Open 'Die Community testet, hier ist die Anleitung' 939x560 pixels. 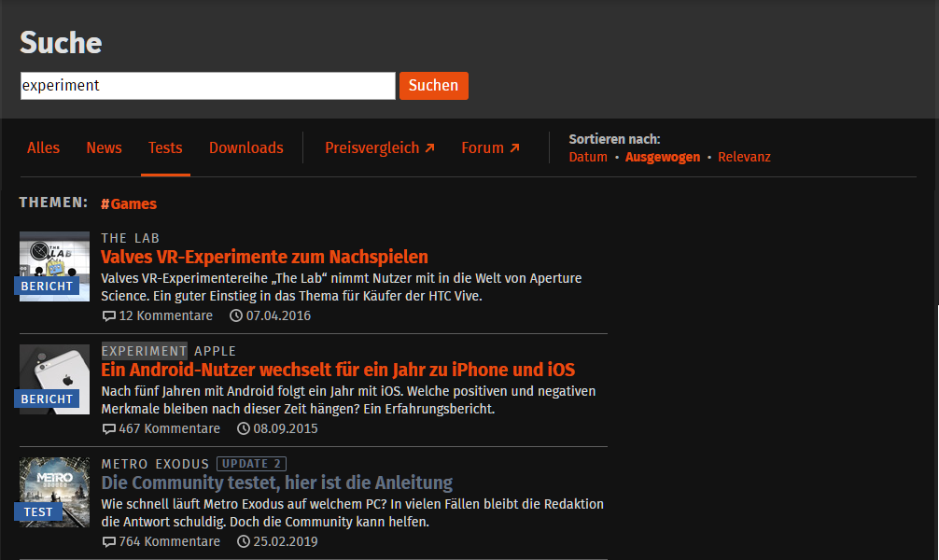pyautogui.click(x=276, y=483)
